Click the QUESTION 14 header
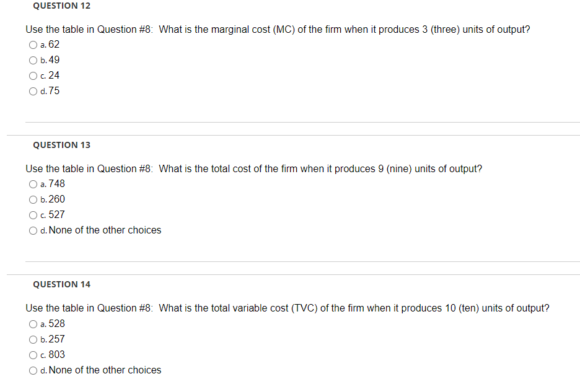This screenshot has height=392, width=580. (x=61, y=284)
